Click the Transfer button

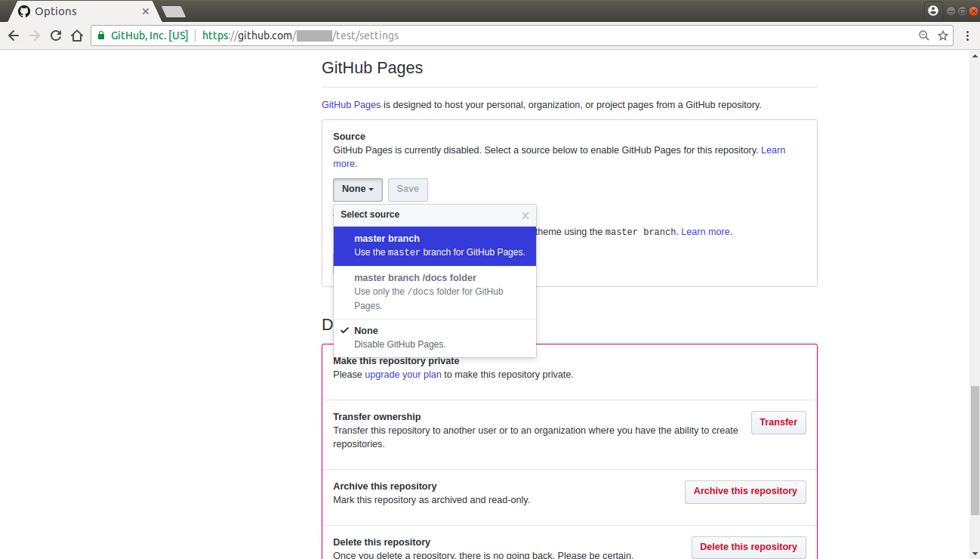tap(778, 422)
